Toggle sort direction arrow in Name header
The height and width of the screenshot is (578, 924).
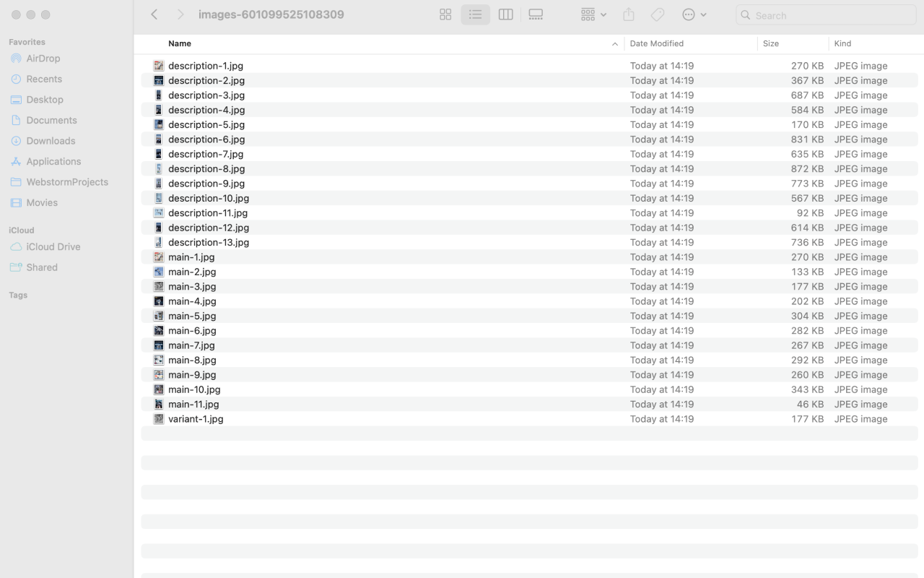point(615,44)
